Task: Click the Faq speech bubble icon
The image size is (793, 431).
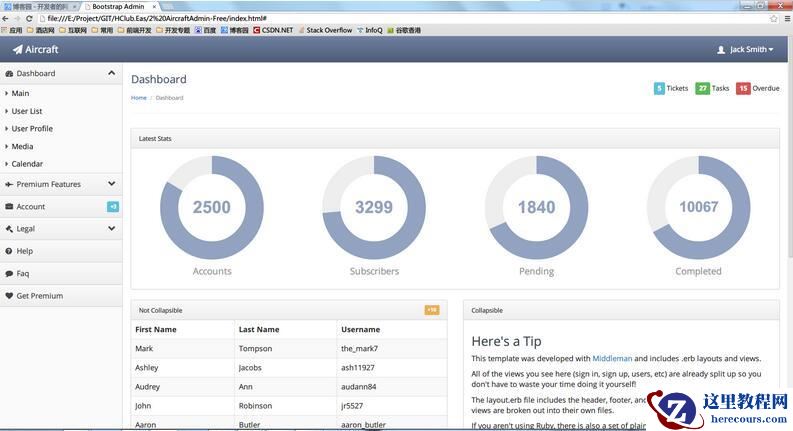Action: (9, 273)
